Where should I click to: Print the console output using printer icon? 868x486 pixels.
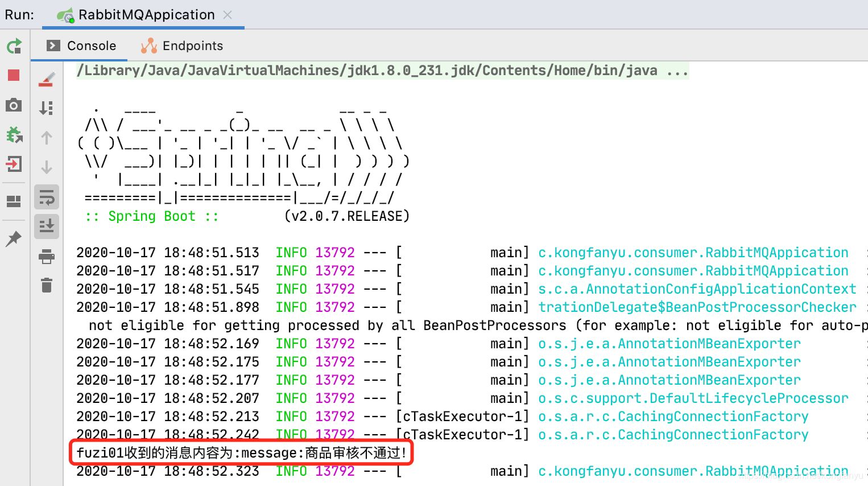(47, 257)
